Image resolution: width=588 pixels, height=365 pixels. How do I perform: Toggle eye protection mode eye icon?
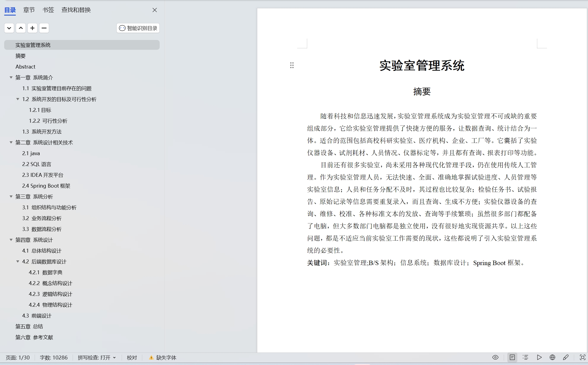point(495,357)
